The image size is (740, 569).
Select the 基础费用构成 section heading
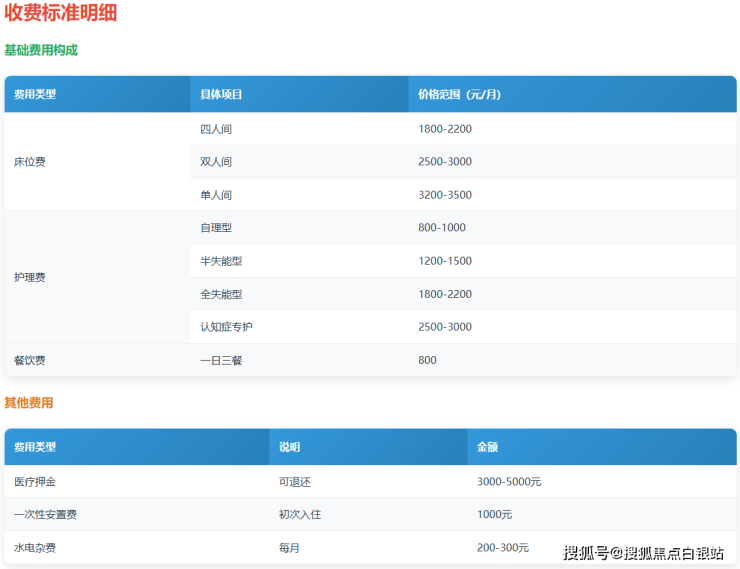point(41,50)
